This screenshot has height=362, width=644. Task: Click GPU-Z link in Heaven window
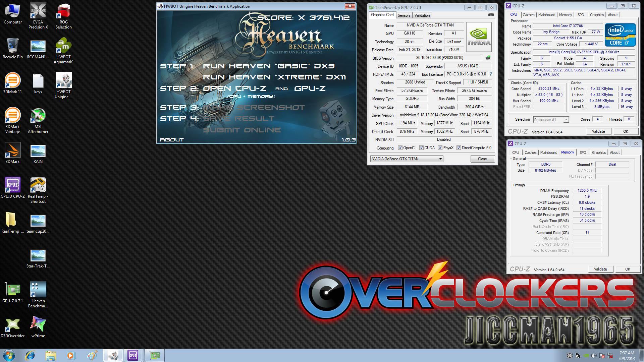(x=310, y=88)
